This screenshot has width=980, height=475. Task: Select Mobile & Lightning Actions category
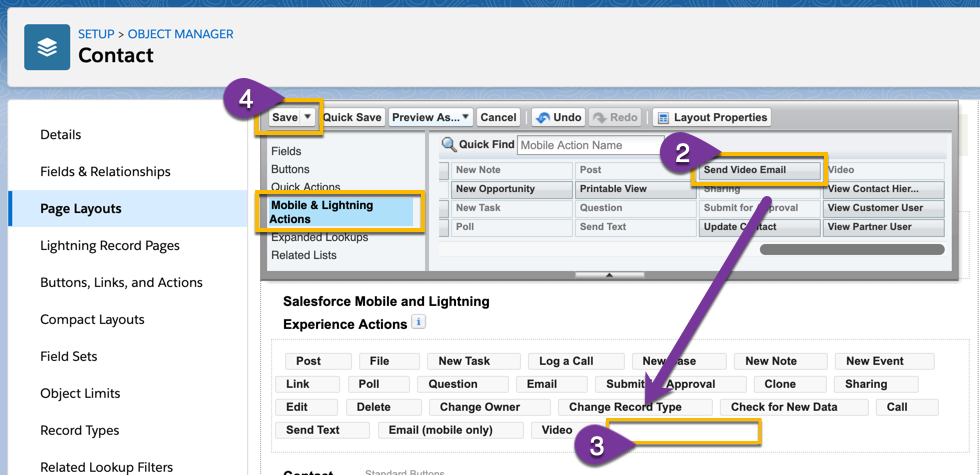point(341,212)
